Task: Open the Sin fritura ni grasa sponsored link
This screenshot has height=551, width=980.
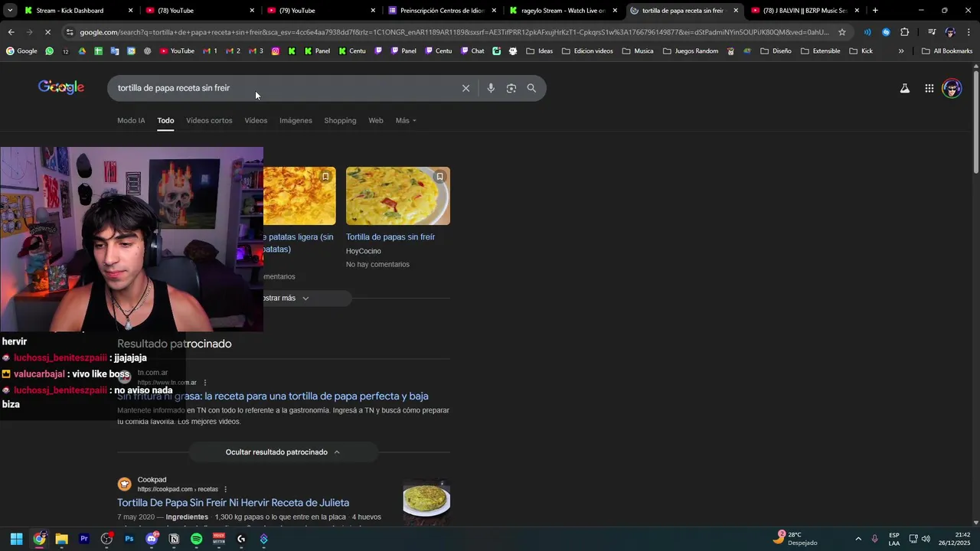Action: click(x=273, y=396)
